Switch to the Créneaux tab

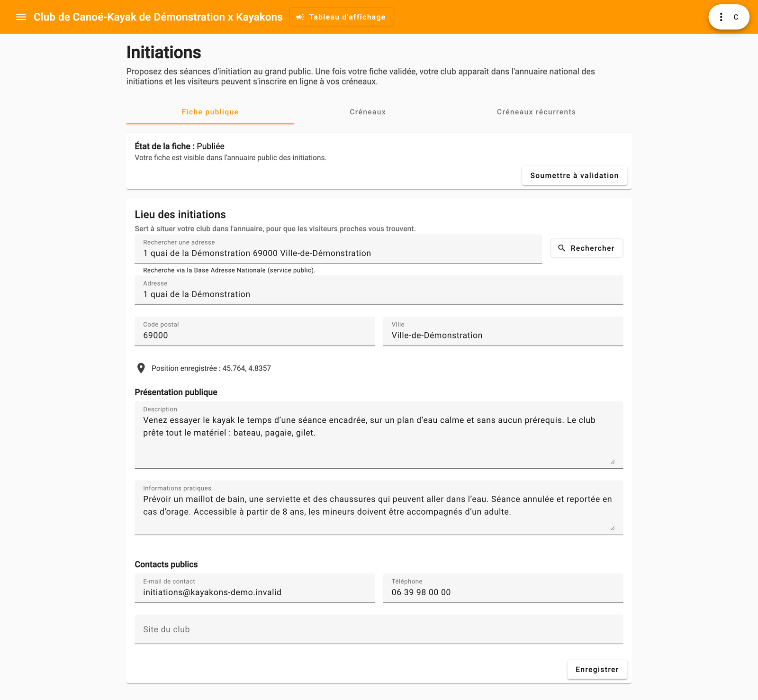[x=368, y=112]
